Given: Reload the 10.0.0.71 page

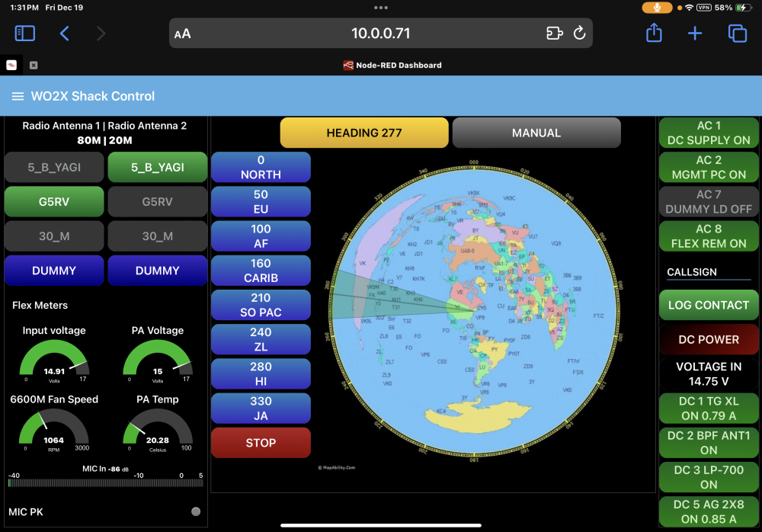Looking at the screenshot, I should pyautogui.click(x=579, y=33).
